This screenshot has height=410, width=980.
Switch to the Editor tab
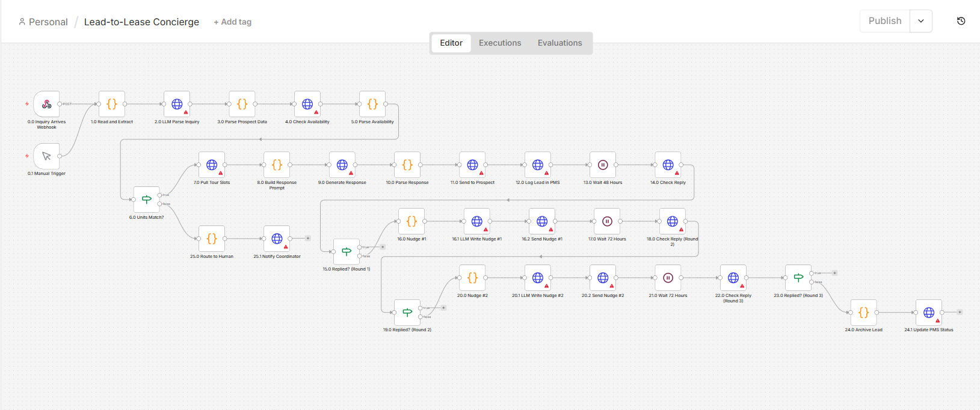pyautogui.click(x=451, y=43)
